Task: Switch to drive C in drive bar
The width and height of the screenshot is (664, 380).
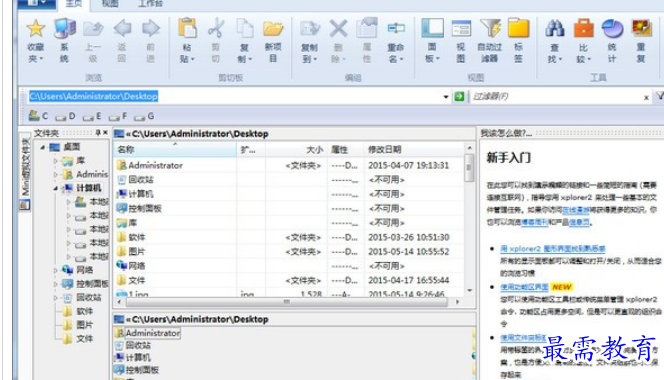Action: [x=38, y=116]
